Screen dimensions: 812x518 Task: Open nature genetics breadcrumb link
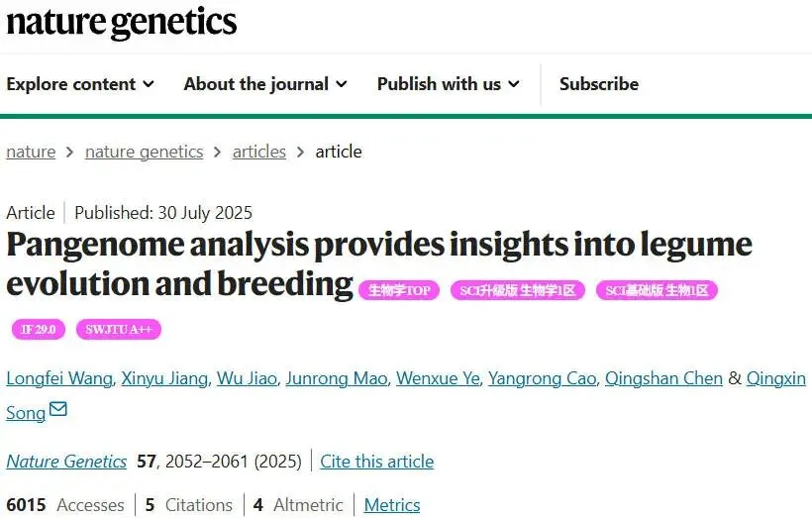click(x=144, y=152)
